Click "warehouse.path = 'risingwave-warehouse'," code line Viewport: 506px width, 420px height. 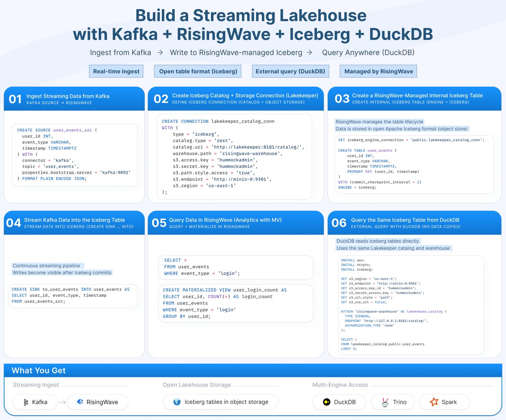coord(227,153)
